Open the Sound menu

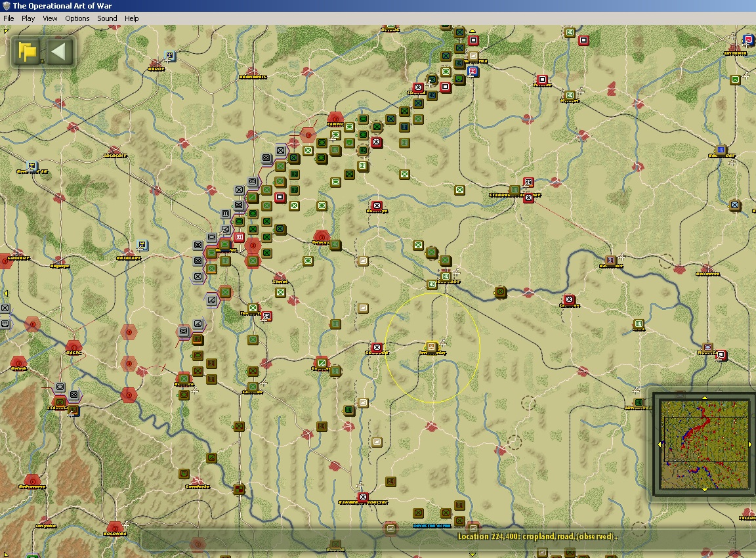coord(107,18)
